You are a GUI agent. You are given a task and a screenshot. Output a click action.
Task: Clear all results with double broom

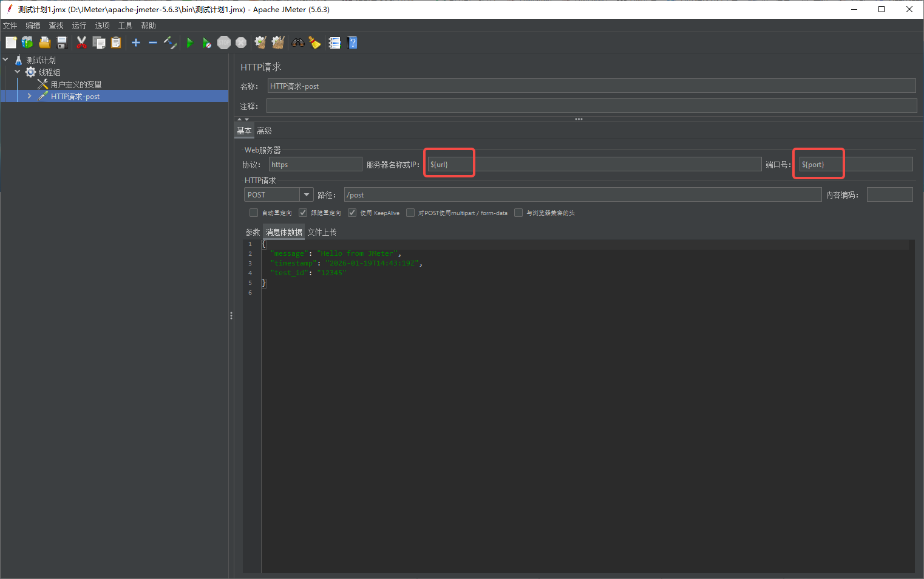pyautogui.click(x=278, y=43)
